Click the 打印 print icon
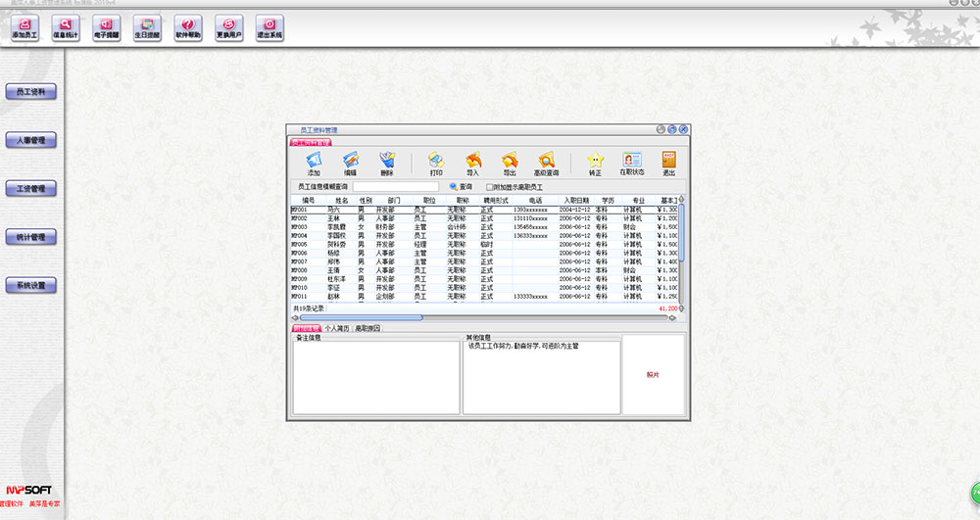Screen dimensions: 980x520 (x=436, y=164)
